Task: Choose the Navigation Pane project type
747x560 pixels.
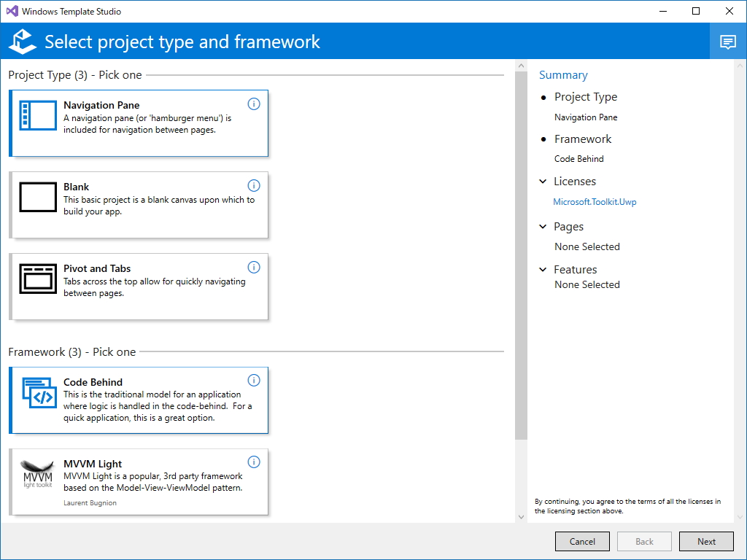Action: (x=139, y=123)
